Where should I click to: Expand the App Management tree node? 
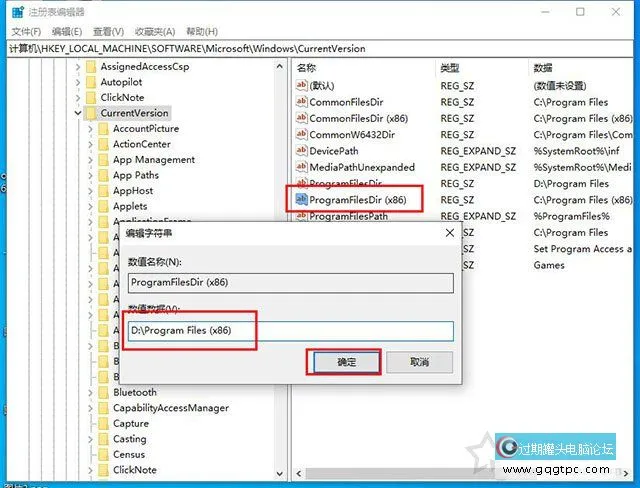click(x=91, y=160)
